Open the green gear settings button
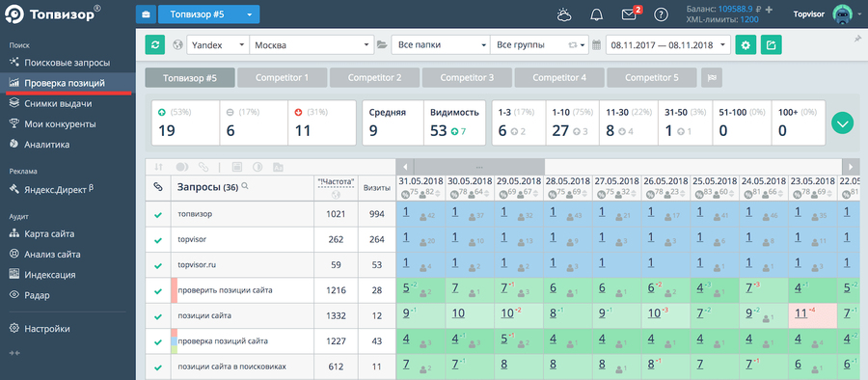 [x=746, y=45]
